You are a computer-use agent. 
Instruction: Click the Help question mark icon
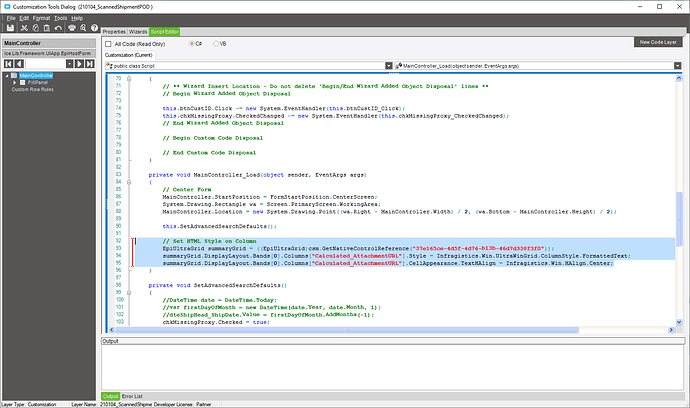95,28
